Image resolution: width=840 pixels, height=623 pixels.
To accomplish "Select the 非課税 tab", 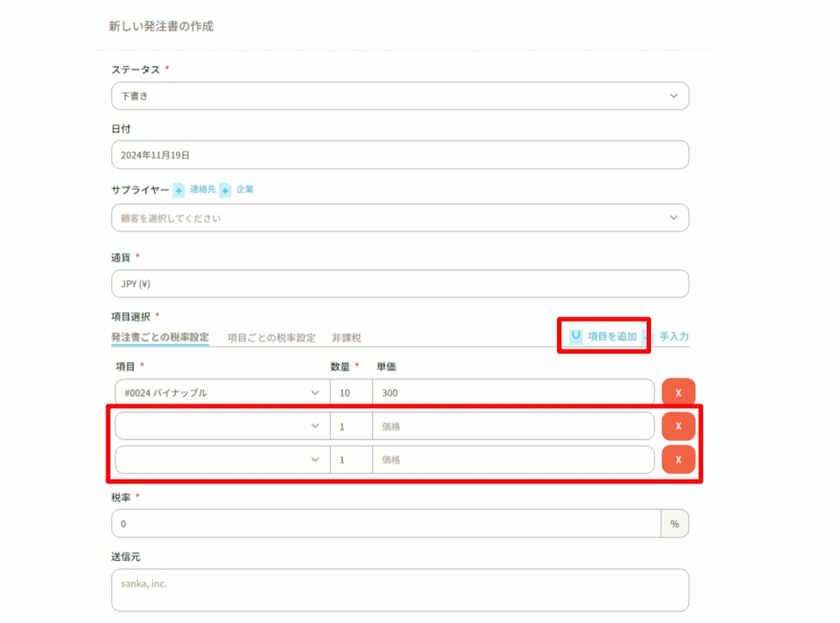I will coord(346,338).
